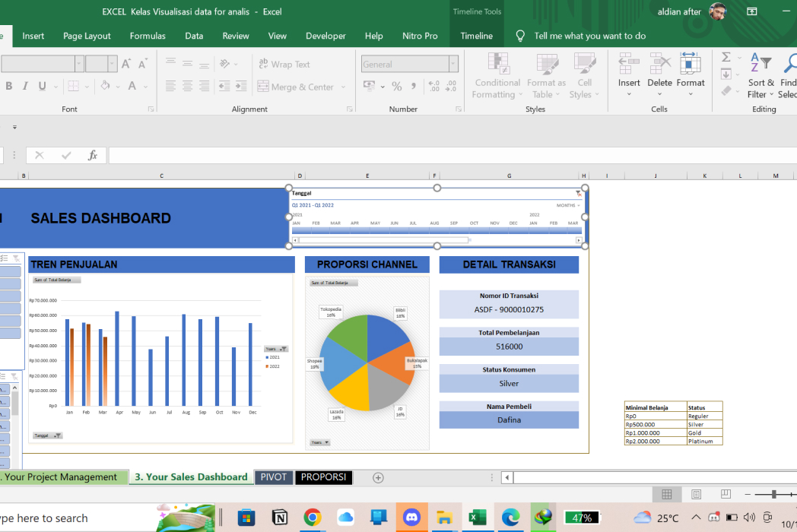This screenshot has height=532, width=797.
Task: Click Decrease Decimal icon
Action: click(x=452, y=87)
